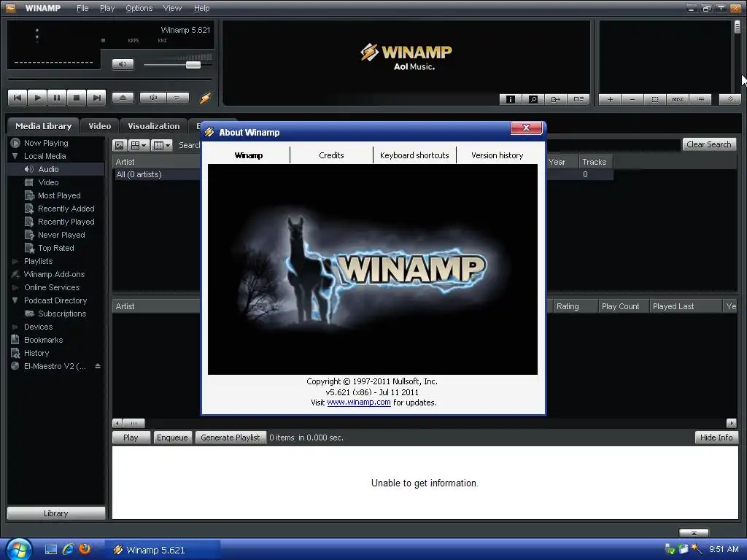Open the Windows Start button

(x=18, y=549)
